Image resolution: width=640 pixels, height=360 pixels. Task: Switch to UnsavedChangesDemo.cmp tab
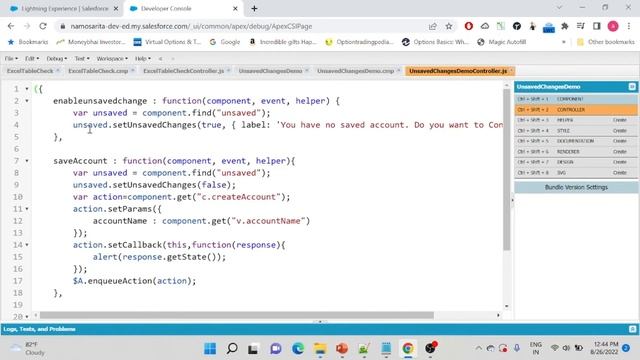click(355, 71)
